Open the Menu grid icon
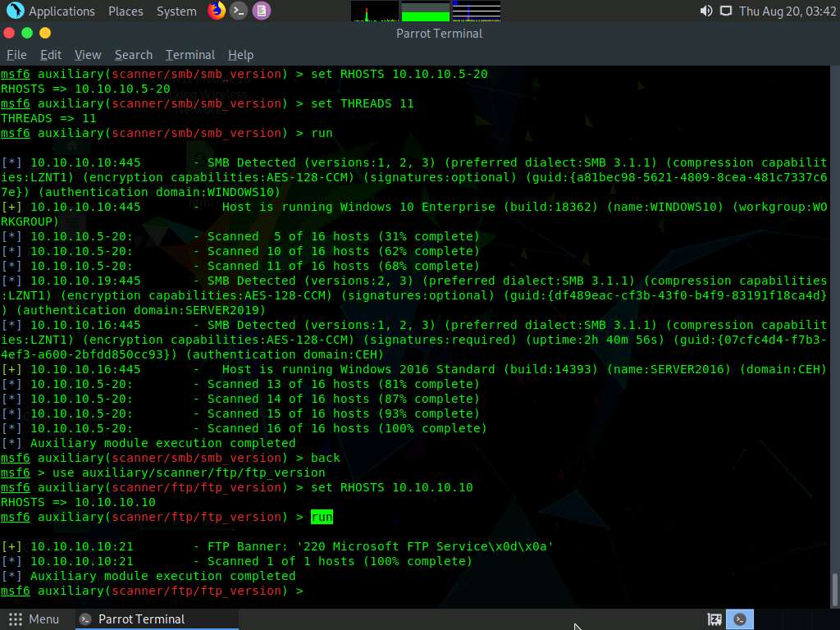Viewport: 840px width, 630px height. pos(16,619)
